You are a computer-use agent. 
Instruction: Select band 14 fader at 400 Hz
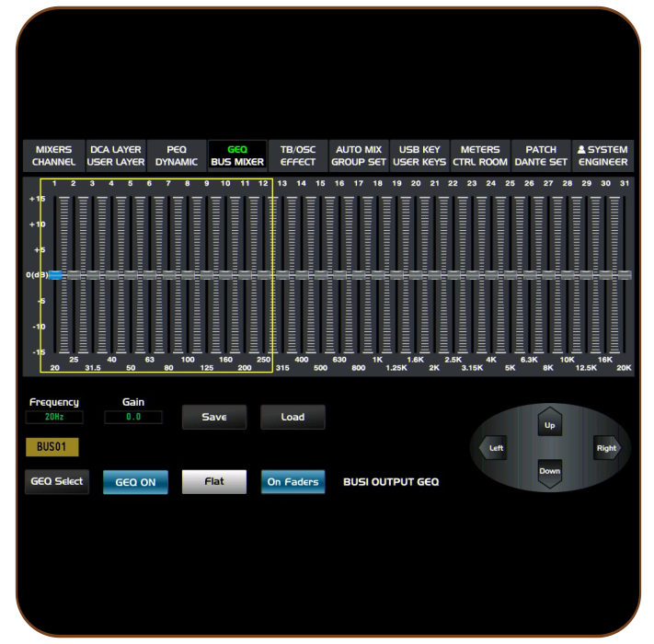tap(302, 275)
